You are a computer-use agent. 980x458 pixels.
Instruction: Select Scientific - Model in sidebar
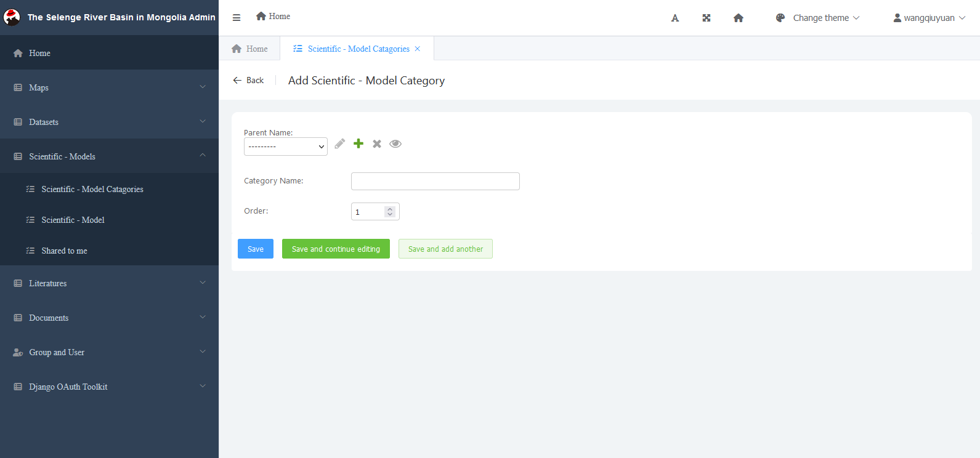[73, 220]
